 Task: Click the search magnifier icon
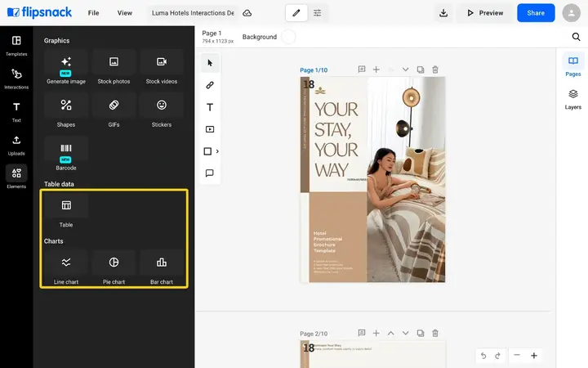[x=576, y=37]
